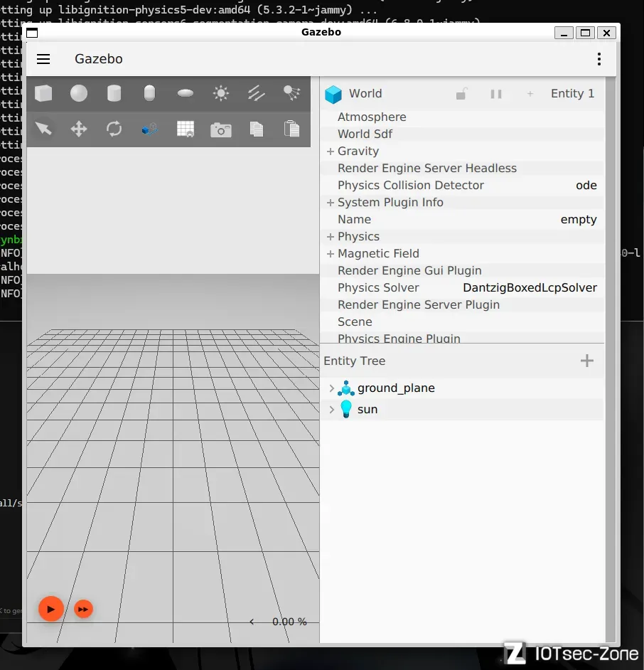Select the ground_plane entity
644x670 pixels.
(x=396, y=388)
